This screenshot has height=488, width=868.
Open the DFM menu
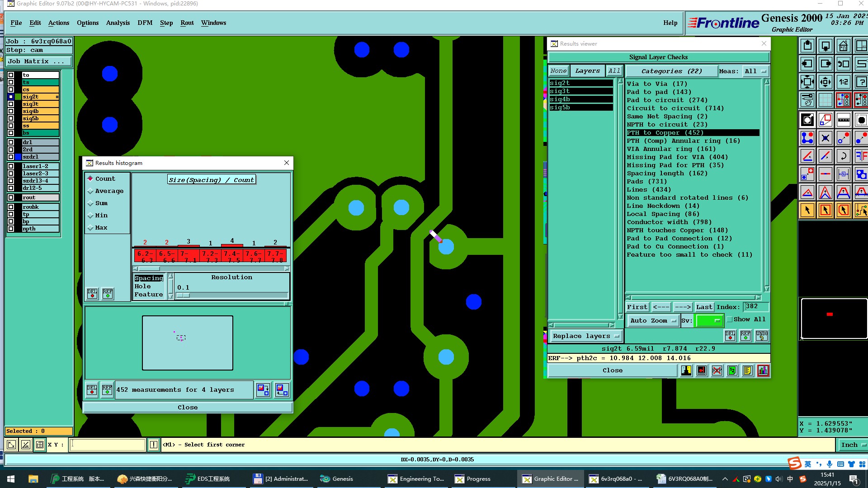[145, 23]
